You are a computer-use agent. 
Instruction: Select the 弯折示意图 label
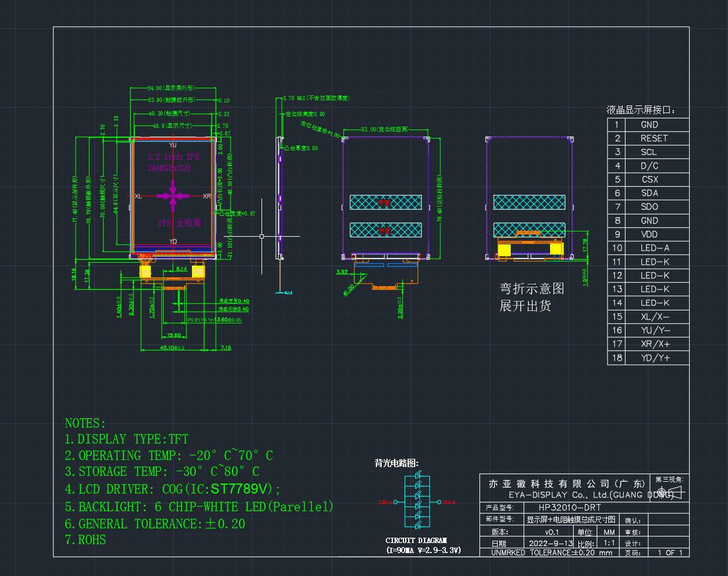pos(532,289)
